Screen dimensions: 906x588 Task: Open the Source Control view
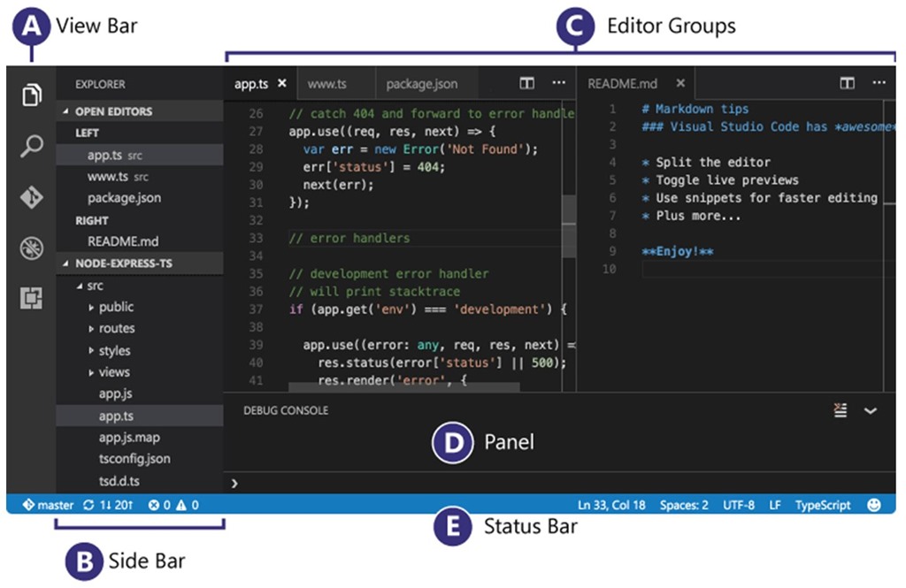[x=31, y=198]
